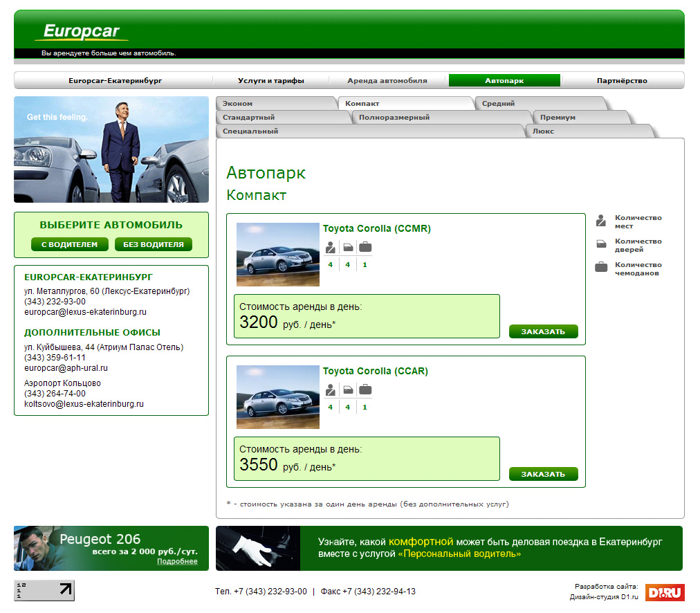Image resolution: width=700 pixels, height=613 pixels.
Task: Order the Toyota Corolla (CCMR) with Заказать
Action: pyautogui.click(x=543, y=331)
